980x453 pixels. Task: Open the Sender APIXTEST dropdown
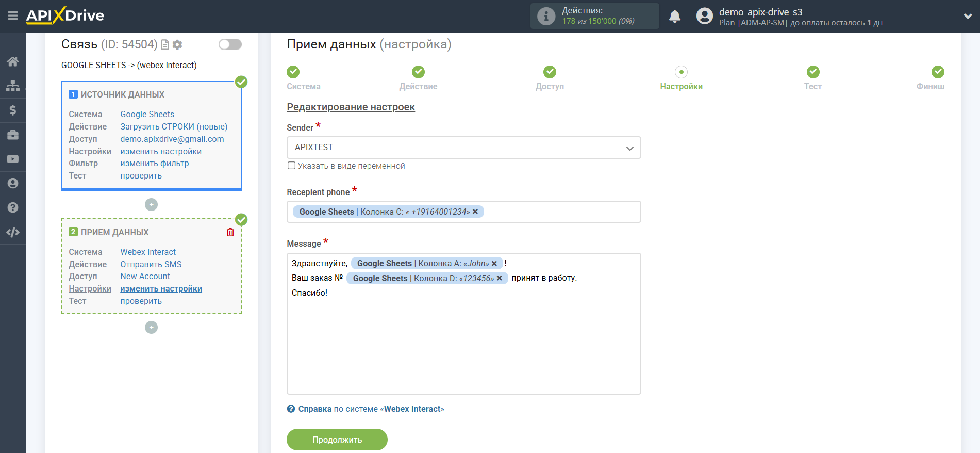click(x=463, y=148)
